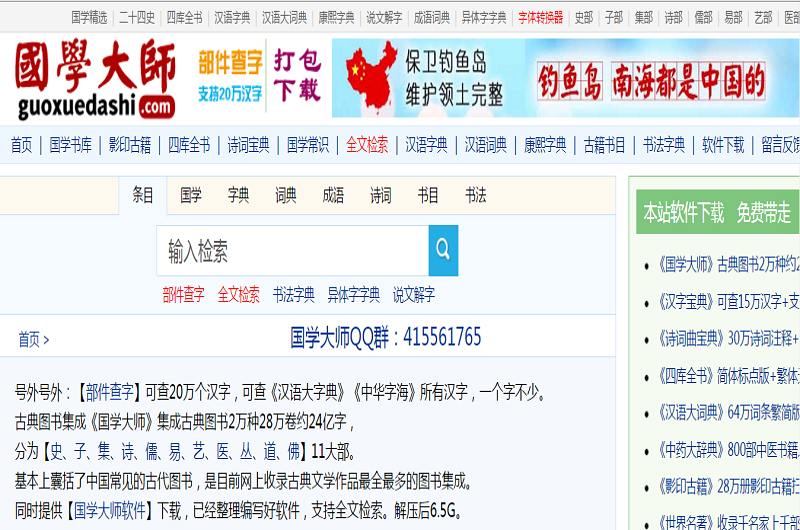Open 汉语字典 in the blue navigation bar
Viewport: 800px width, 530px height.
pos(427,145)
